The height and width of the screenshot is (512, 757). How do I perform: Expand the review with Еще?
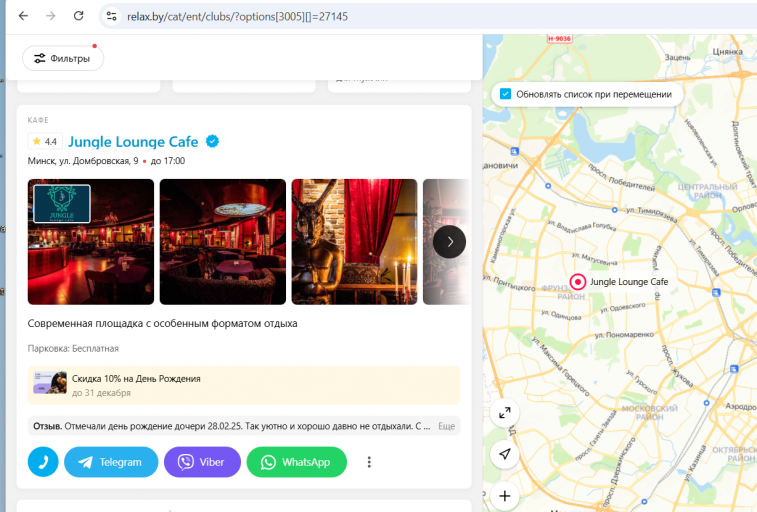(x=447, y=426)
